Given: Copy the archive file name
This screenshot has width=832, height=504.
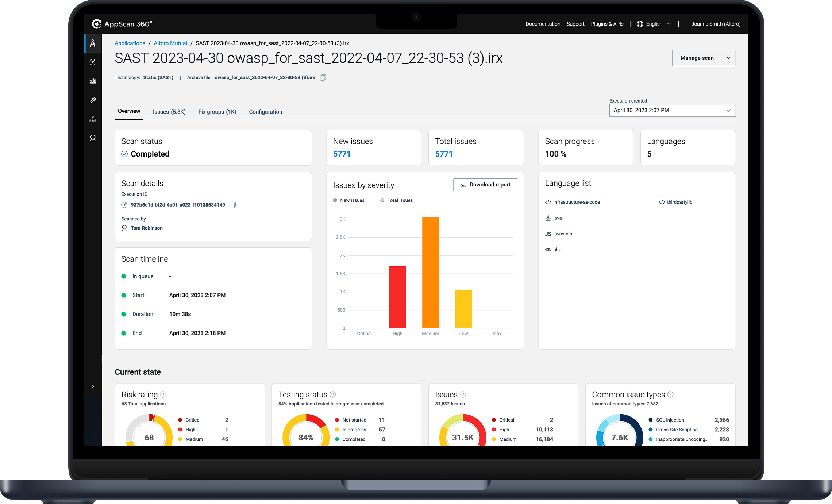Looking at the screenshot, I should coord(323,77).
